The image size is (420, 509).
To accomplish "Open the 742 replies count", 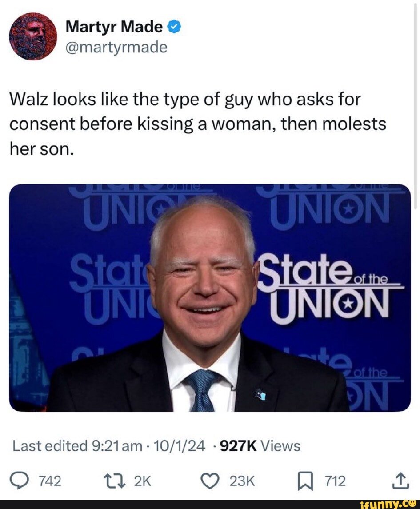I will tap(50, 481).
